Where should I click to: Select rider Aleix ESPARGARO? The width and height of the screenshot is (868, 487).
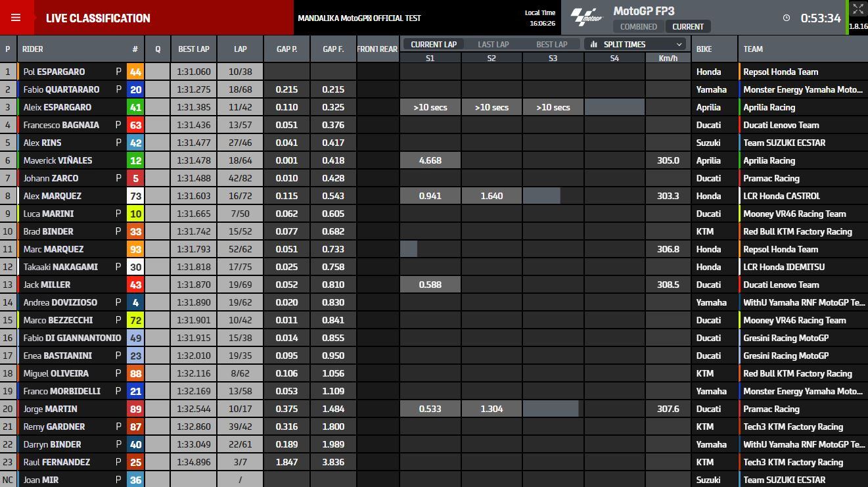(x=57, y=107)
